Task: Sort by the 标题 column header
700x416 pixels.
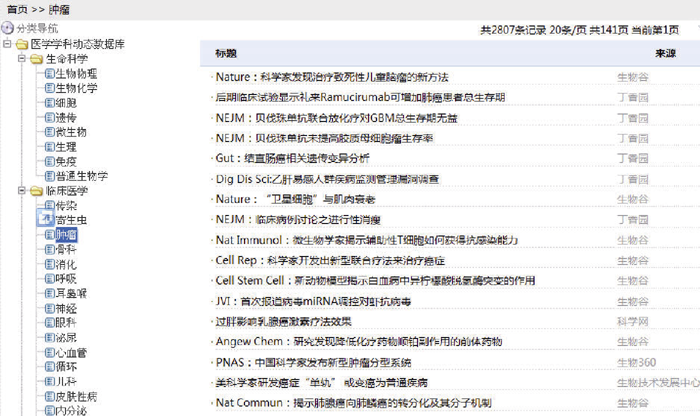Action: point(226,53)
